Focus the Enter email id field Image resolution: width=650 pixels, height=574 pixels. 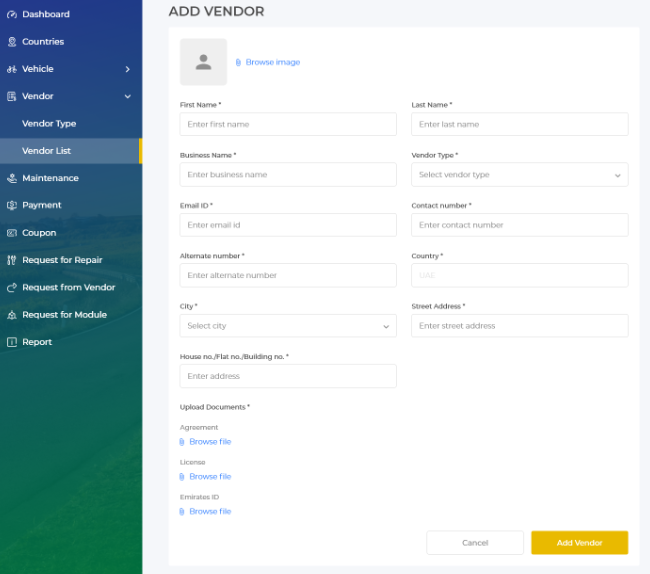tap(288, 225)
